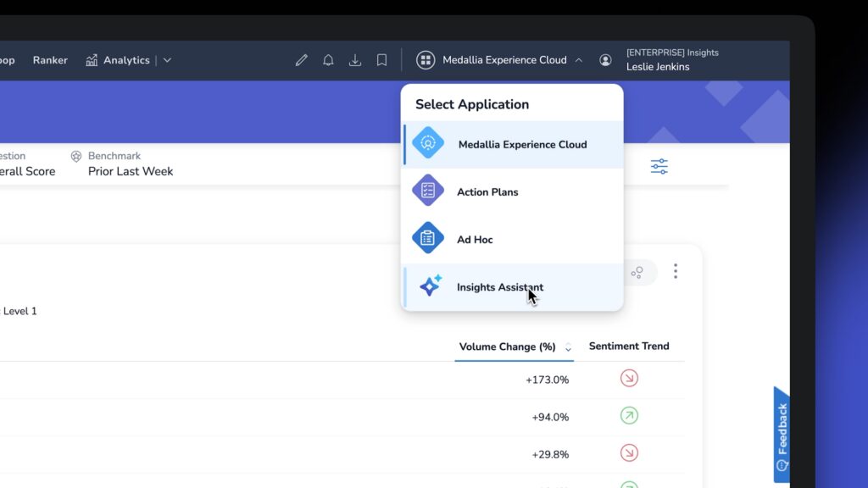
Task: Open the Feedback side tab
Action: pos(782,435)
